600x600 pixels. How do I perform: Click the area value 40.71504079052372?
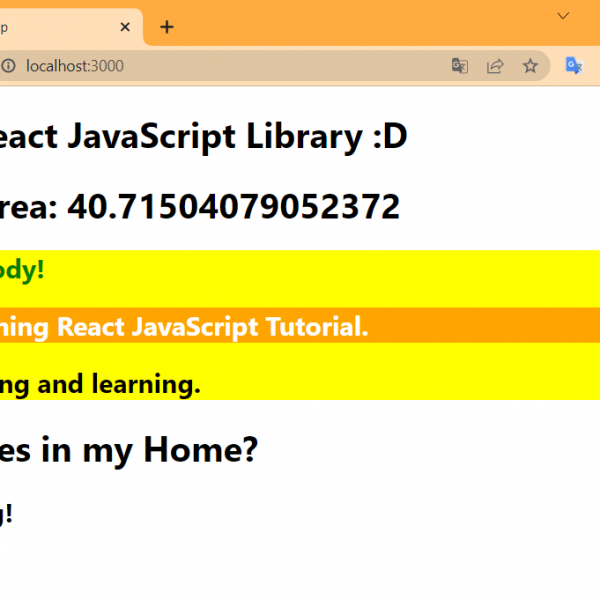[232, 207]
